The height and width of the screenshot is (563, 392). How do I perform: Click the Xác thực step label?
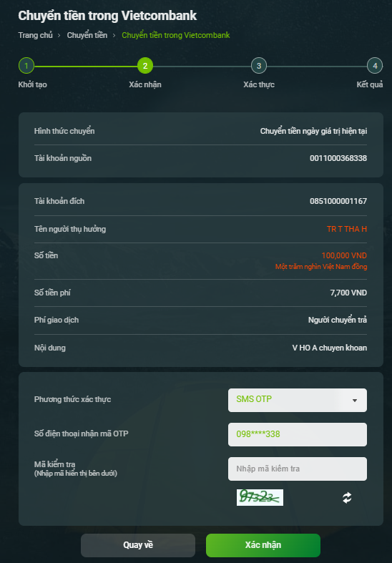click(259, 84)
